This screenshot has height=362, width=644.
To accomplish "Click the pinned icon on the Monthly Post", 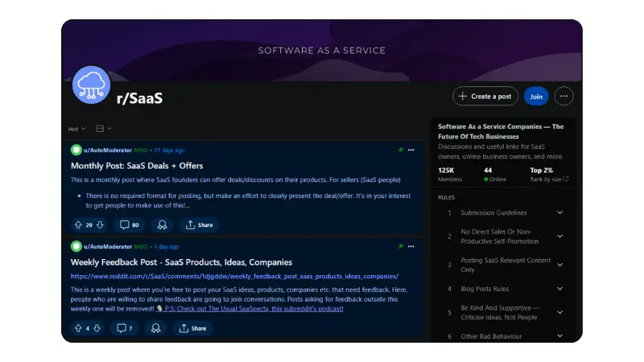I will 400,150.
